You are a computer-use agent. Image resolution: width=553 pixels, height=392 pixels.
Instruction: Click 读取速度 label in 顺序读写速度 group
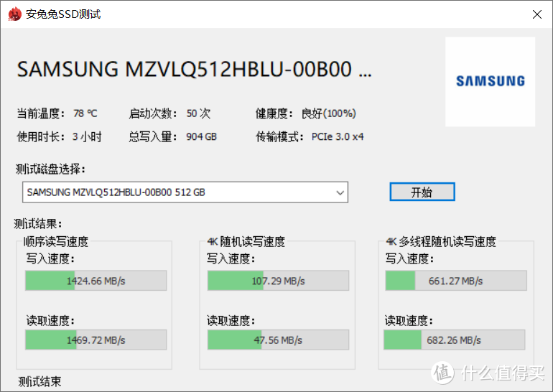click(50, 320)
